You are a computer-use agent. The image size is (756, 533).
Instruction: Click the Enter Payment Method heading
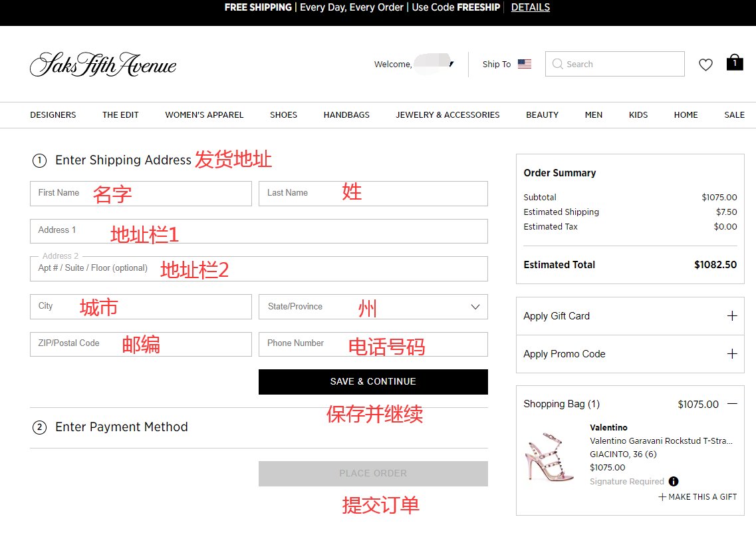click(x=122, y=427)
